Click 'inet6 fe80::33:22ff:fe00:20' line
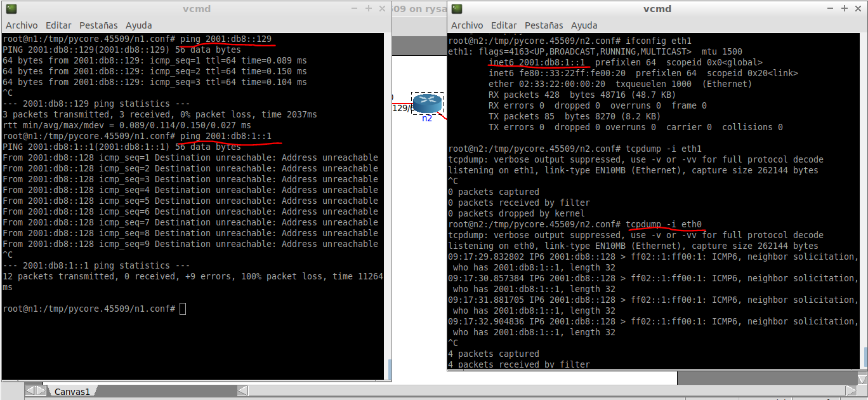The width and height of the screenshot is (868, 400). [x=643, y=73]
